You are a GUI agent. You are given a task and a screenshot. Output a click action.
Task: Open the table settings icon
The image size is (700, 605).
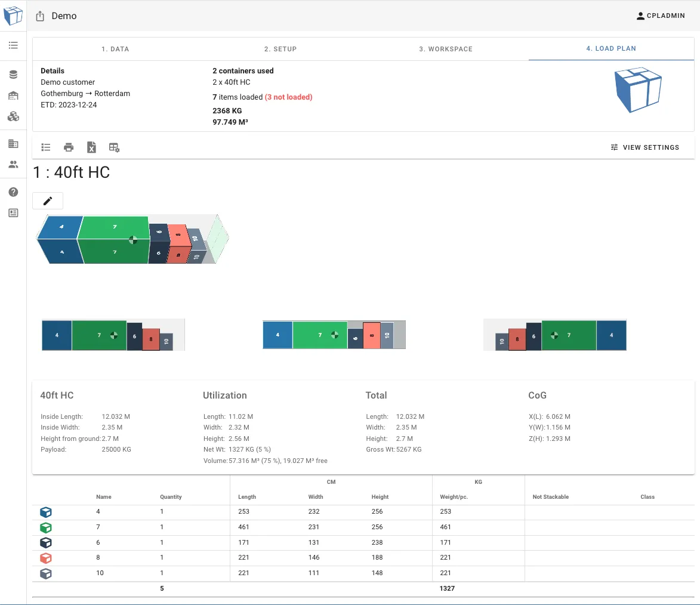tap(114, 147)
